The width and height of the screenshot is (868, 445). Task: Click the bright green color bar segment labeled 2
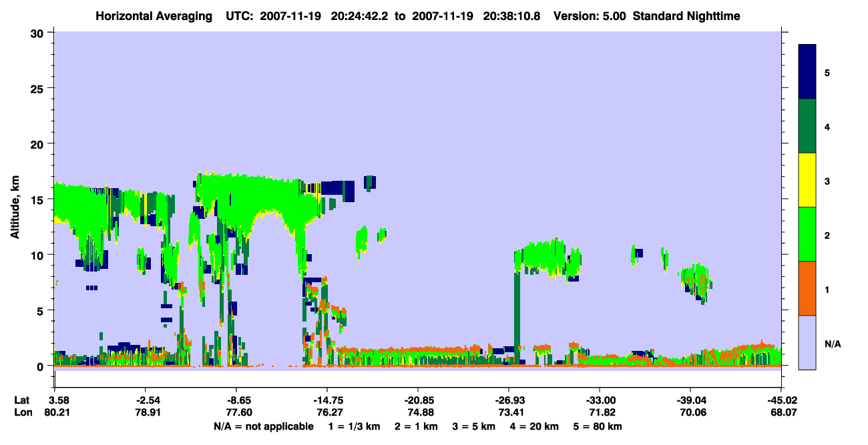point(807,234)
